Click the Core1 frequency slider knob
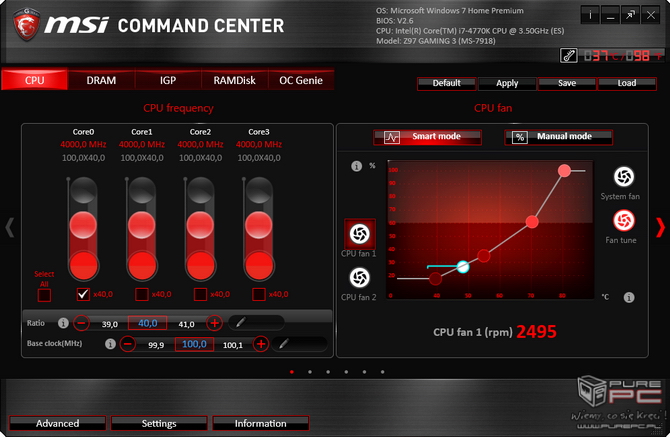Viewport: 670px width, 437px height. tap(141, 225)
